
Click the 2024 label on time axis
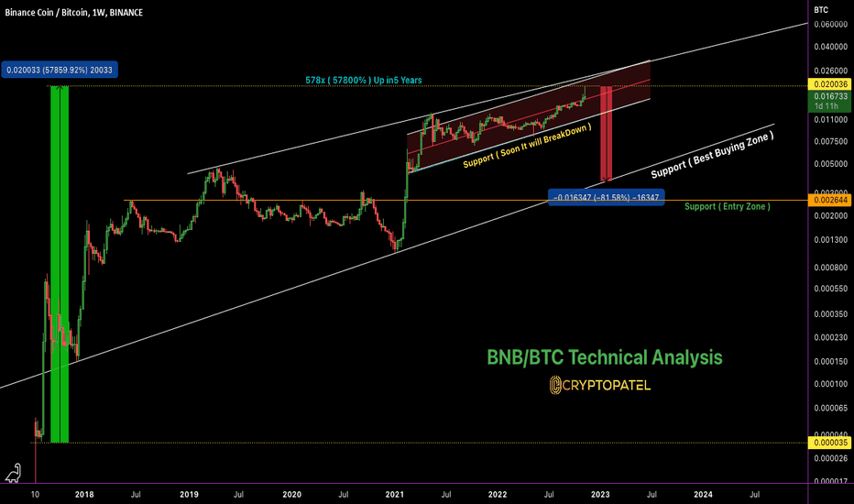(x=703, y=494)
